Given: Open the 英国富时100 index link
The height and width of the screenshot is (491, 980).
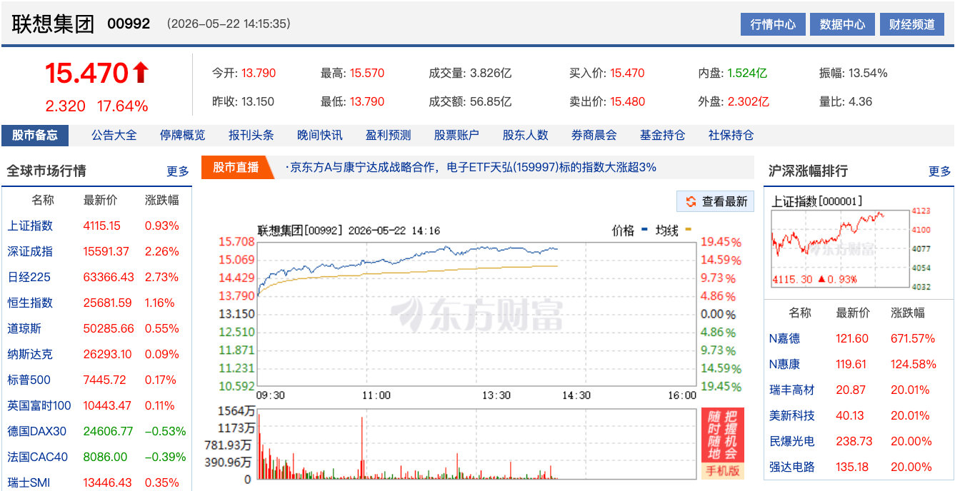Looking at the screenshot, I should (39, 405).
